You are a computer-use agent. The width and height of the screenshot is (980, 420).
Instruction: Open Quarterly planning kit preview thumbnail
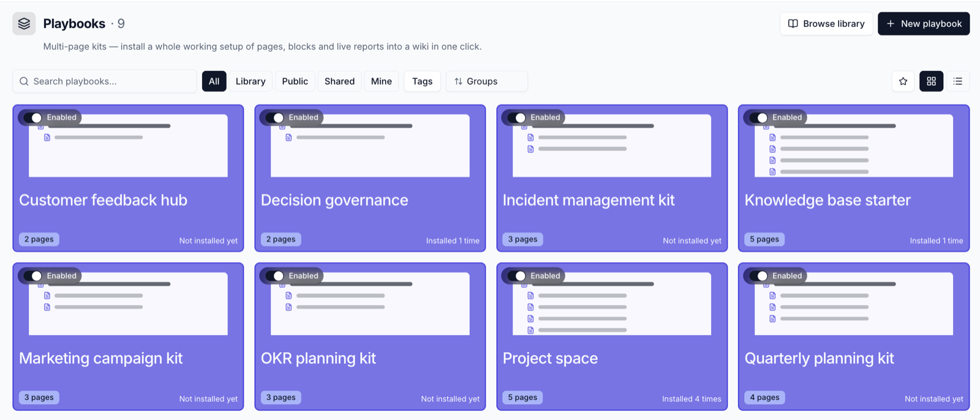click(854, 304)
